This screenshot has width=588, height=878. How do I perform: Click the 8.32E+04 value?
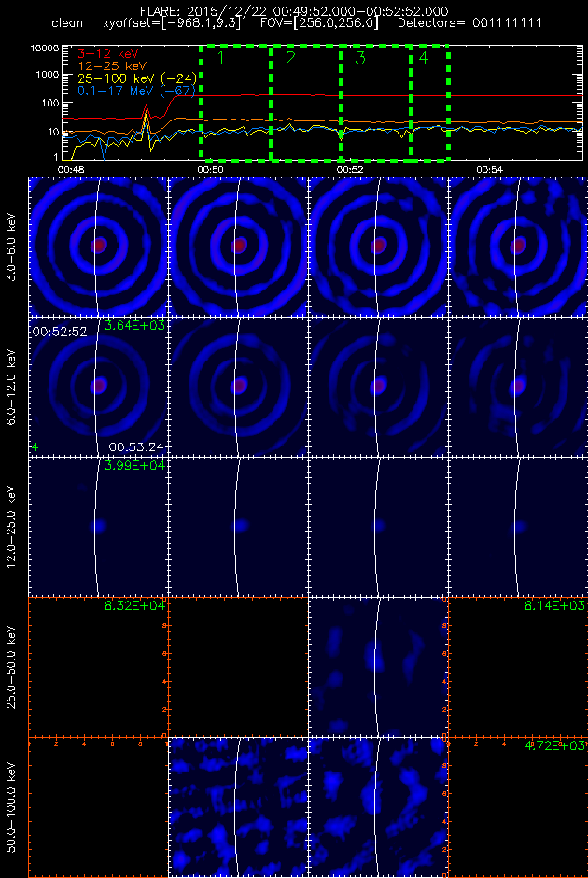tap(134, 606)
